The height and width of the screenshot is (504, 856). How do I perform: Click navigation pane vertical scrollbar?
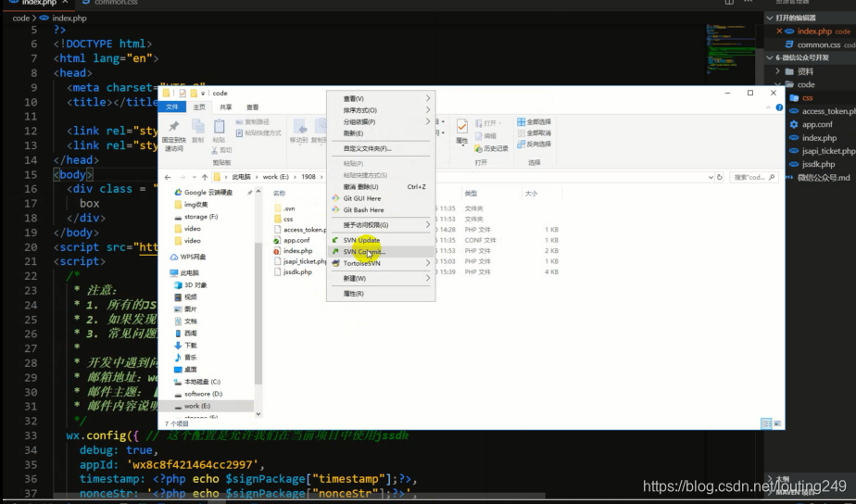(258, 314)
